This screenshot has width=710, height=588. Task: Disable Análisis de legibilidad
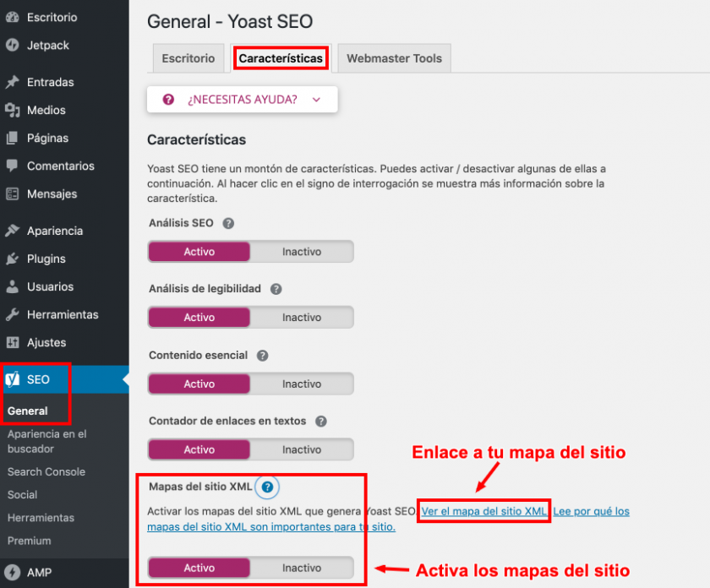[303, 317]
